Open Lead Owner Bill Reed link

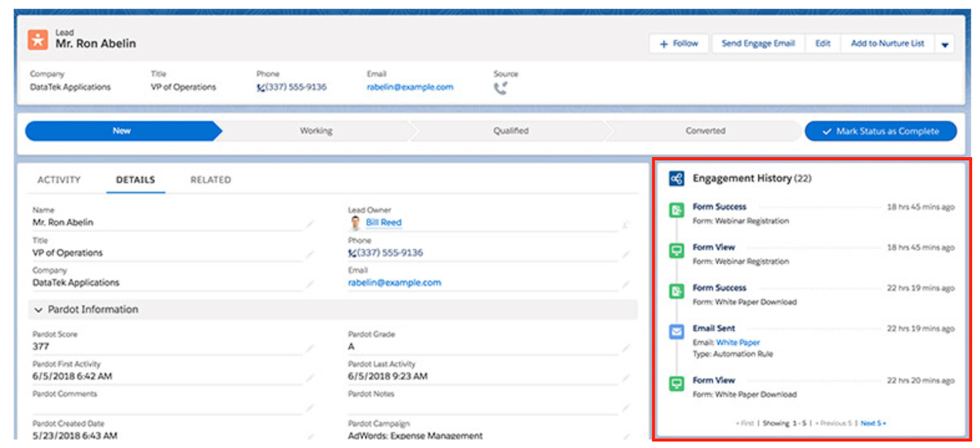click(383, 222)
